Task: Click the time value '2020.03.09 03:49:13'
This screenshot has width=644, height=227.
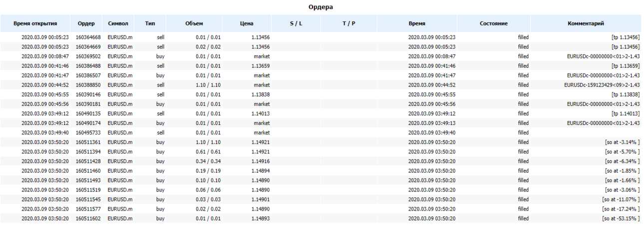Action: [432, 123]
